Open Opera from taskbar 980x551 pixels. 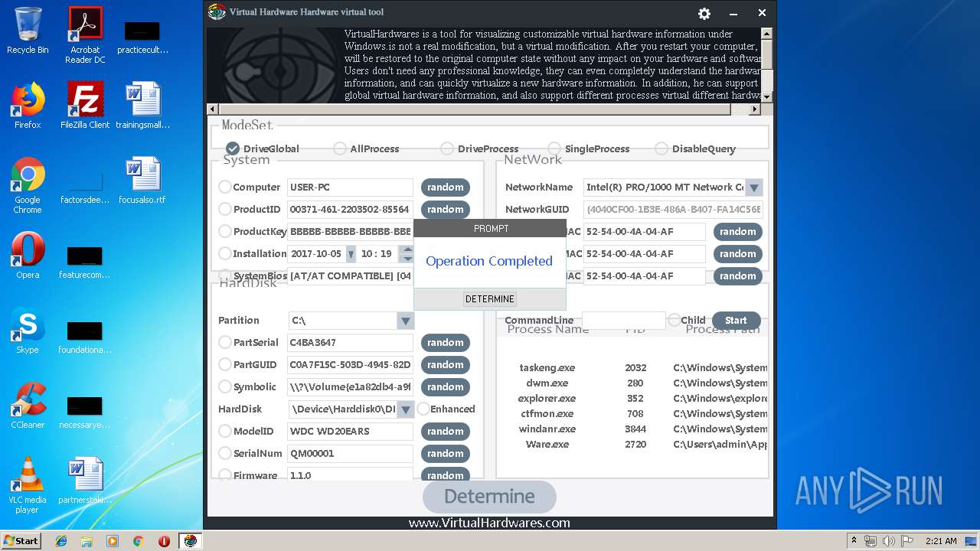coord(164,541)
